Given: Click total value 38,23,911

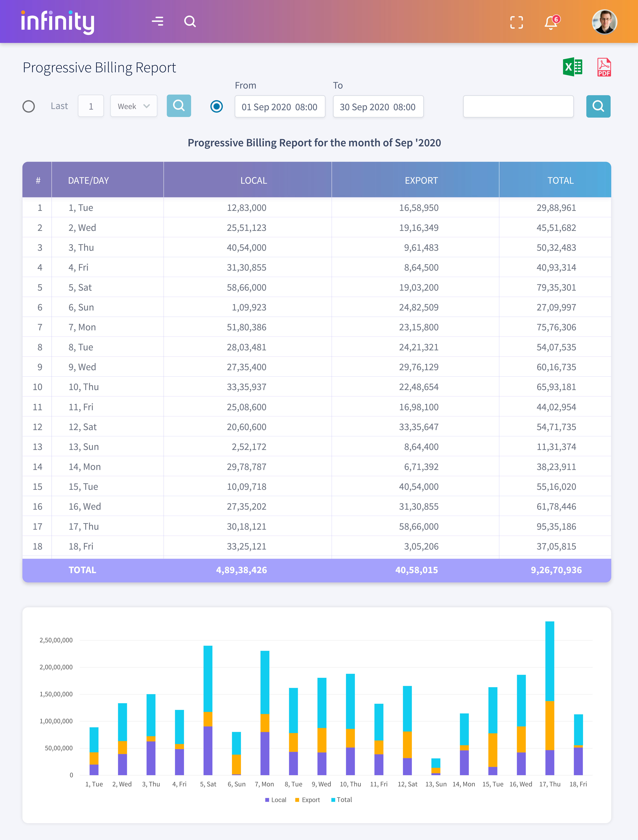Looking at the screenshot, I should 556,467.
